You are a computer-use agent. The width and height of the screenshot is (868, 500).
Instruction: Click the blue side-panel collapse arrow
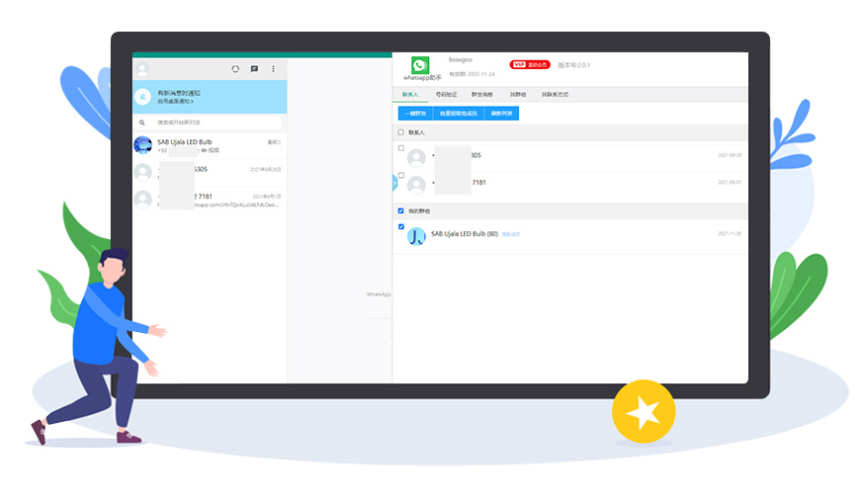click(x=394, y=183)
